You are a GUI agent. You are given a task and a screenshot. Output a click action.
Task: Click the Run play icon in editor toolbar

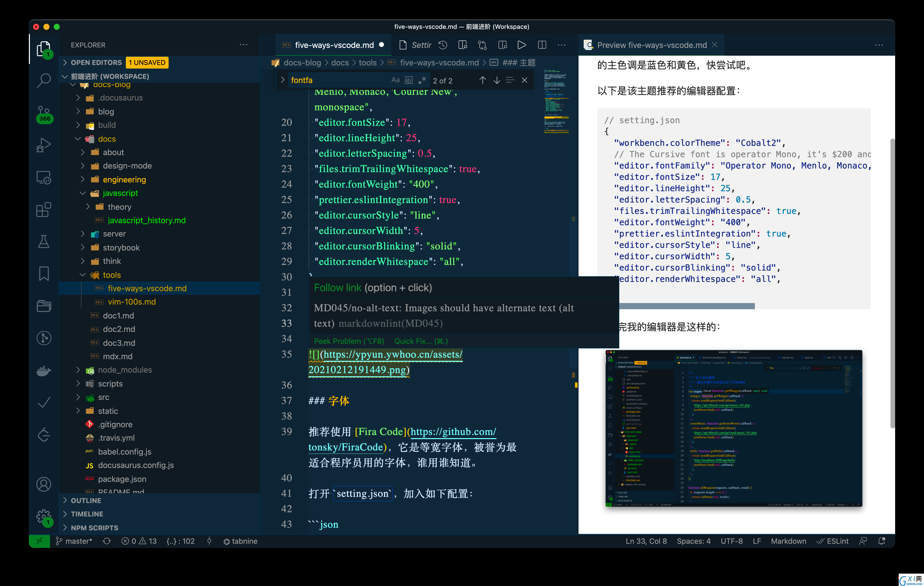[x=522, y=45]
